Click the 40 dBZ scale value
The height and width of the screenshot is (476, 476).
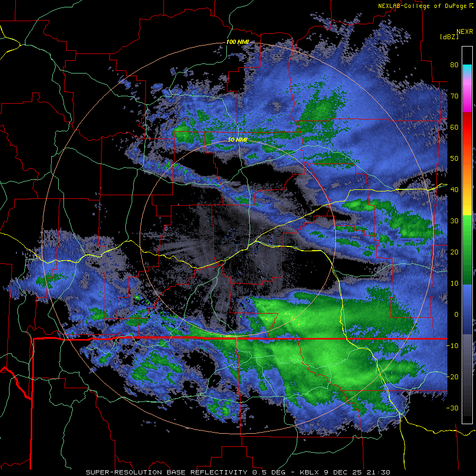pos(454,190)
